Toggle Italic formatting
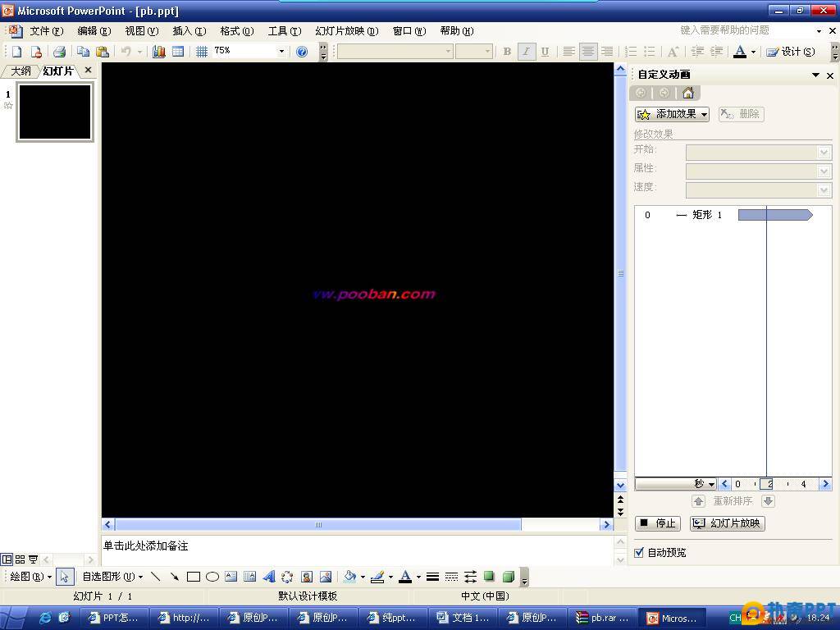840x630 pixels. click(x=526, y=52)
